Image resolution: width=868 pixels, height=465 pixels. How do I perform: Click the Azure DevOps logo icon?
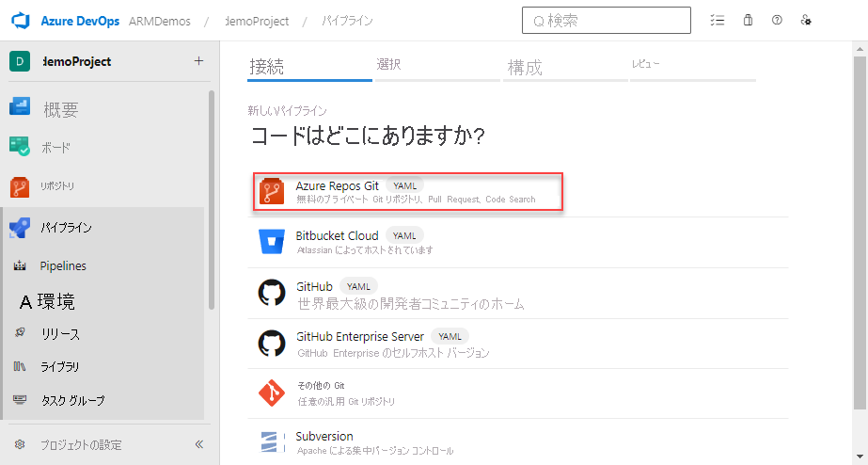[x=21, y=21]
